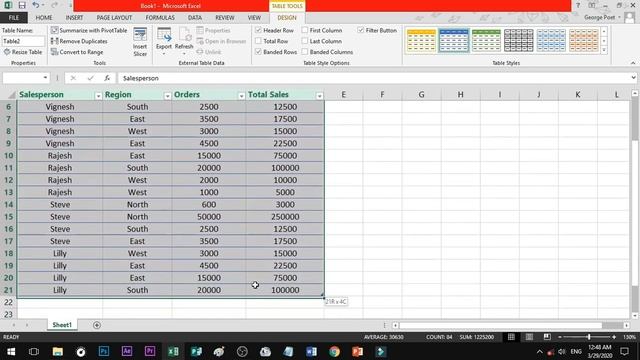Toggle the Banded Rows checkbox
640x360 pixels.
[x=258, y=52]
